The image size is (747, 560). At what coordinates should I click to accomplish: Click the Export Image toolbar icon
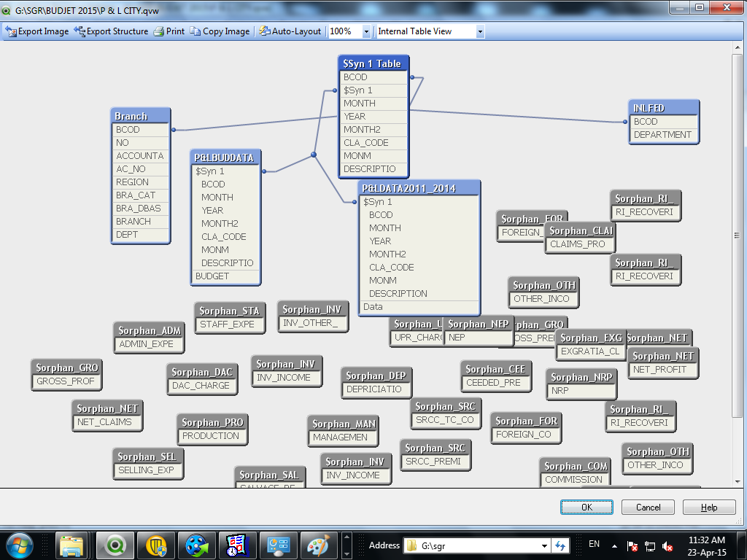12,31
